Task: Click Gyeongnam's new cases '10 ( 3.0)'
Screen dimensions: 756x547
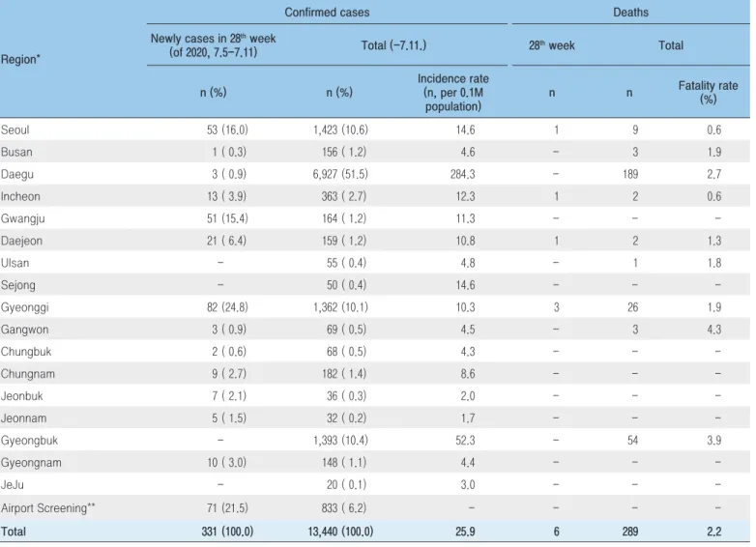Action: (x=226, y=462)
